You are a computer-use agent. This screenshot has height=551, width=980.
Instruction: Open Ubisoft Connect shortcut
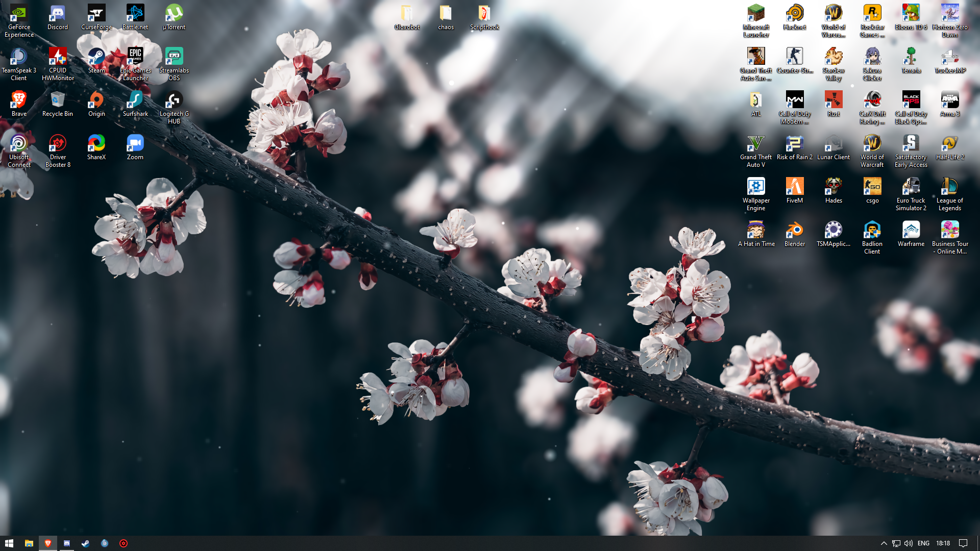[x=19, y=151]
